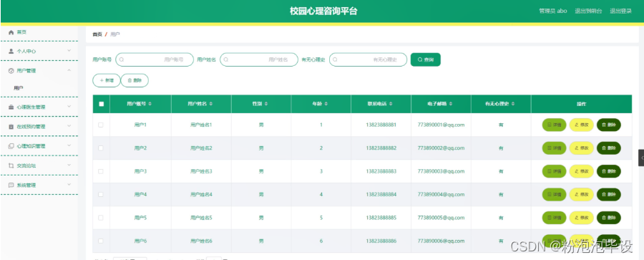The height and width of the screenshot is (260, 644).
Task: Open the 首页 home icon in sidebar
Action: 11,32
